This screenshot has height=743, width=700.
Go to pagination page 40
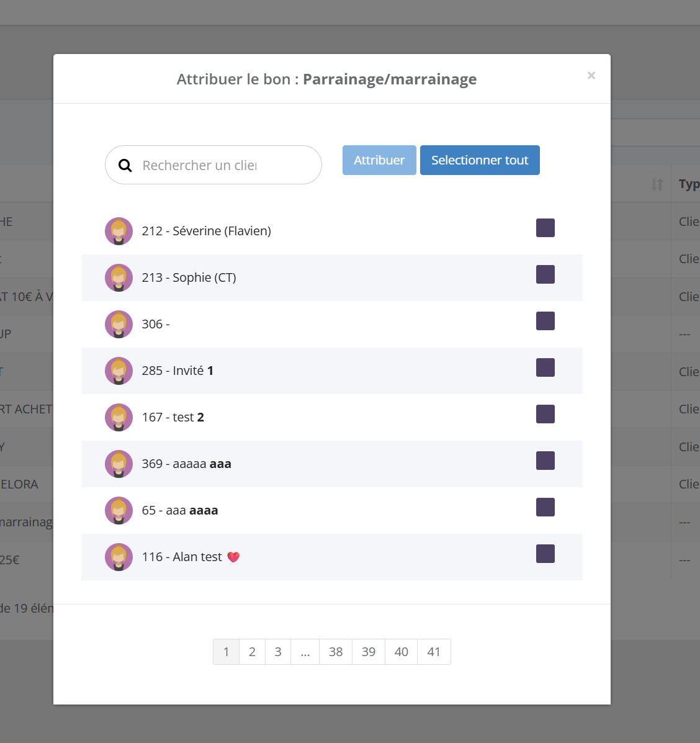401,652
